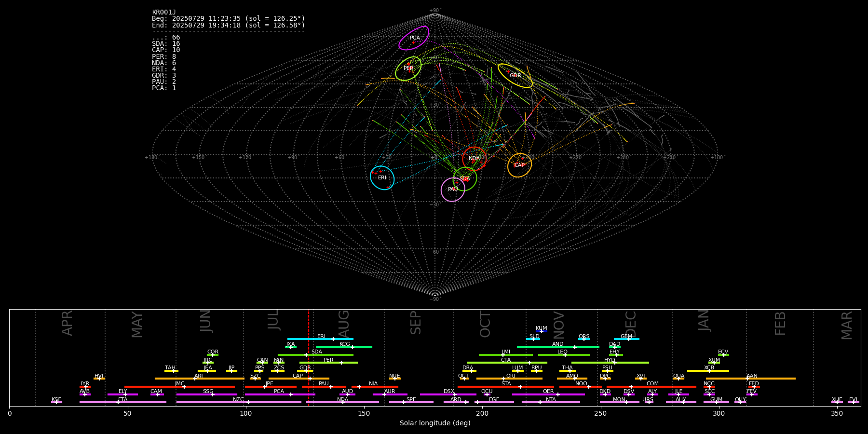Click the 'Solar longitude (deg)' axis title

point(435,423)
